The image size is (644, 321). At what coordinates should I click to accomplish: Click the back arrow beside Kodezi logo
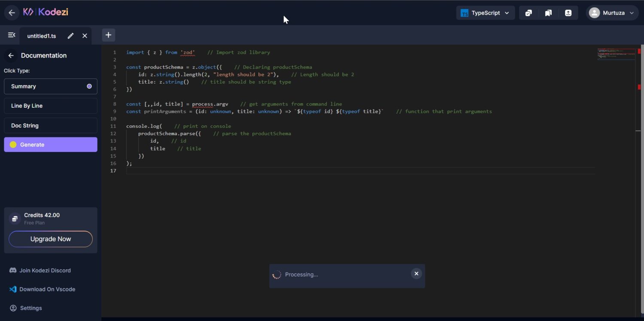tap(12, 12)
